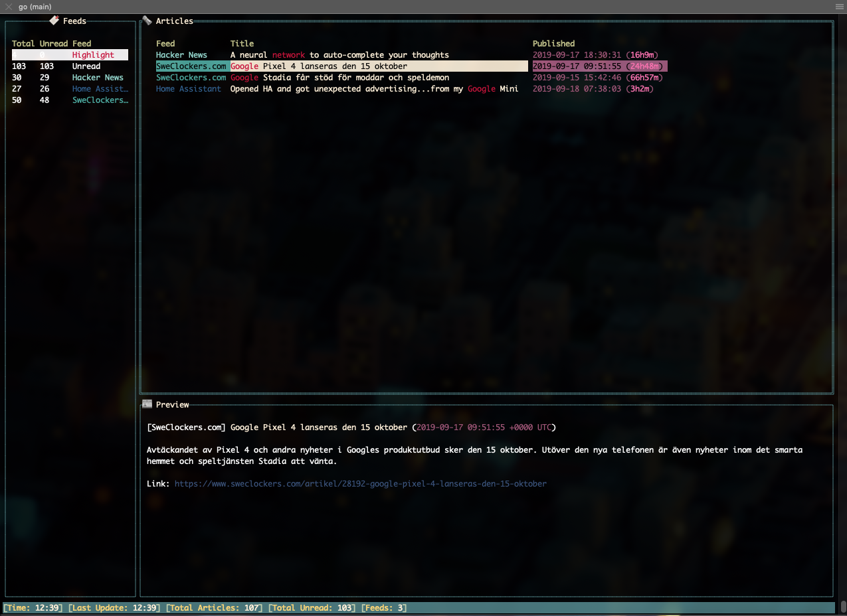Click the Total column header in Feeds
The height and width of the screenshot is (616, 847).
pyautogui.click(x=23, y=44)
